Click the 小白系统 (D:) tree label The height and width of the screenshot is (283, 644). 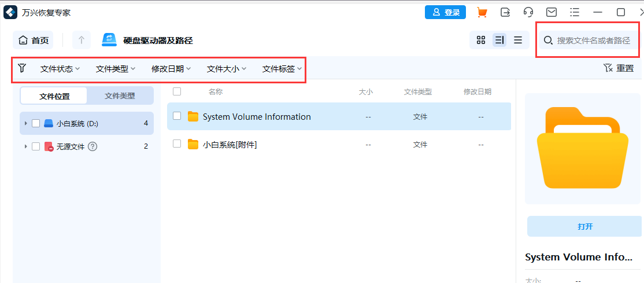tap(77, 123)
